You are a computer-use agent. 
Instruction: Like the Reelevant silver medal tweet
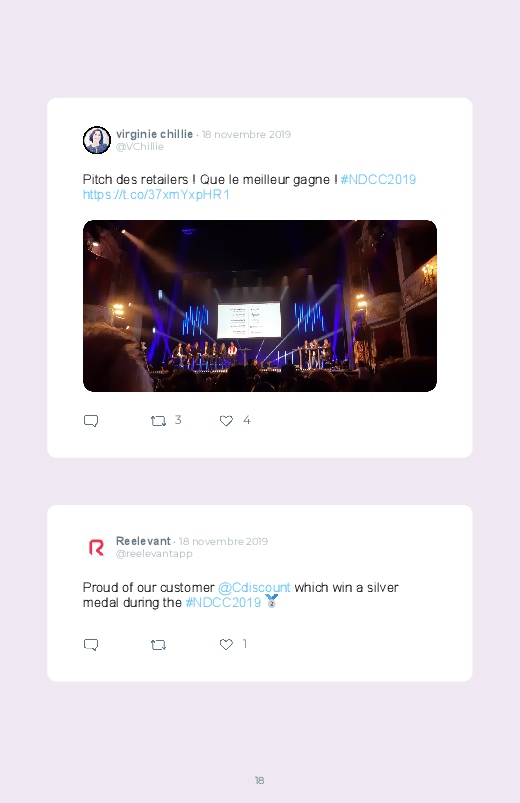pos(226,644)
